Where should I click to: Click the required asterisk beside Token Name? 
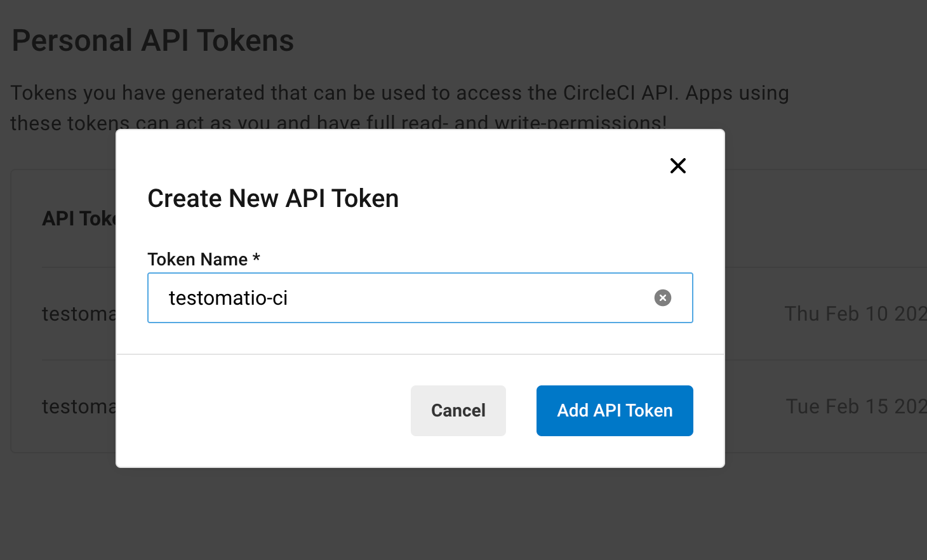[x=256, y=258]
